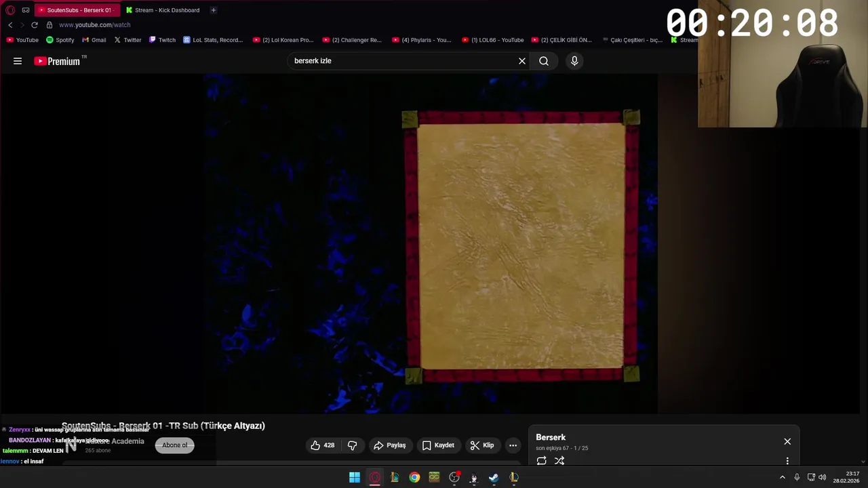Go forward with browser forward arrow
Screen dimensions: 868x488
(x=22, y=25)
